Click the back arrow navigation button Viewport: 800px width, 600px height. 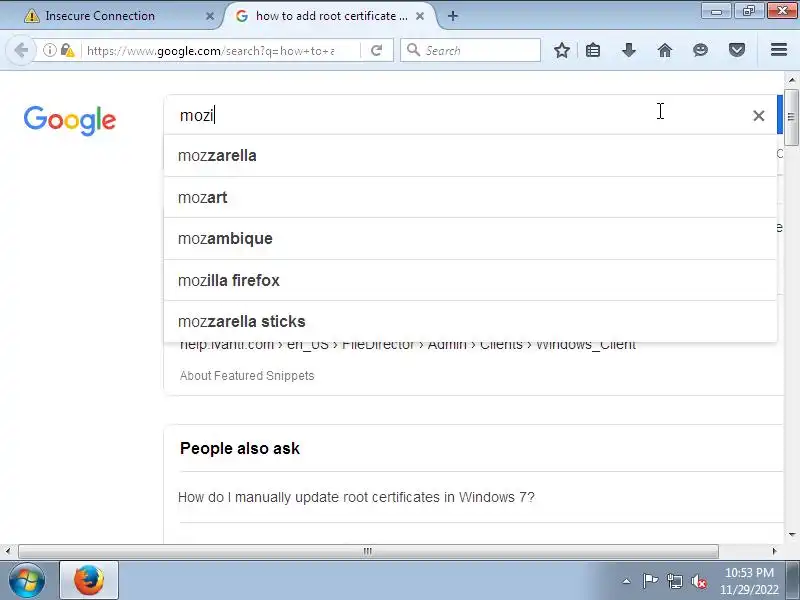click(21, 50)
